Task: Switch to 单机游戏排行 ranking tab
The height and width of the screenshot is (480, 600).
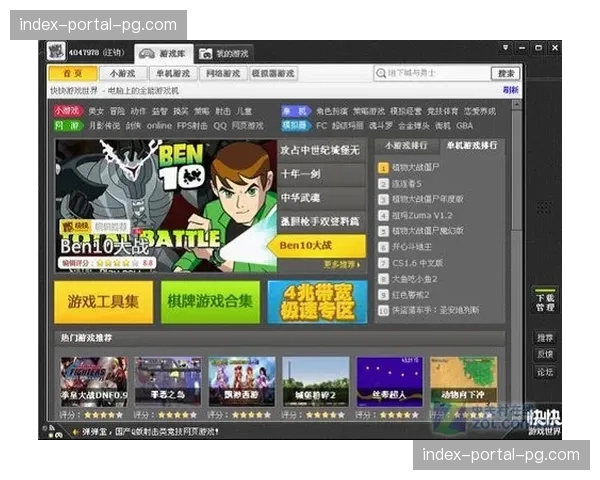Action: 471,145
